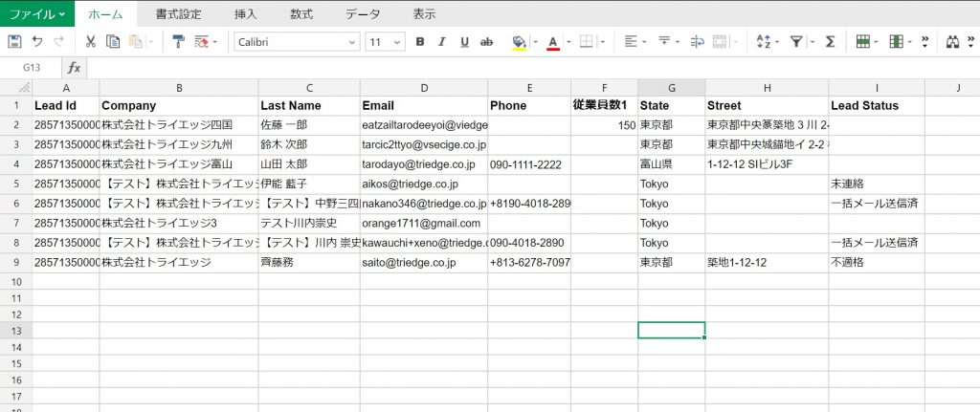
Task: Open the sort dropdown arrow
Action: pyautogui.click(x=777, y=42)
